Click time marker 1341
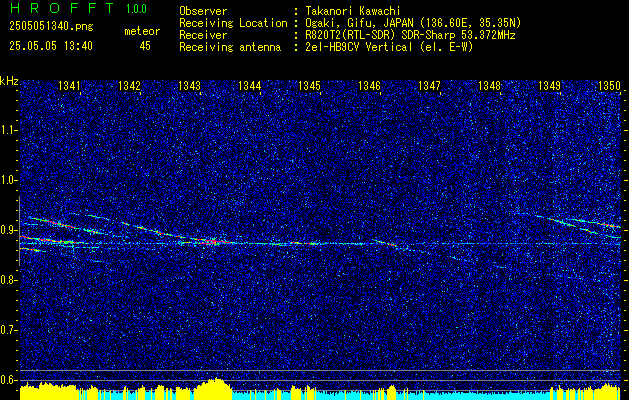 (x=70, y=86)
